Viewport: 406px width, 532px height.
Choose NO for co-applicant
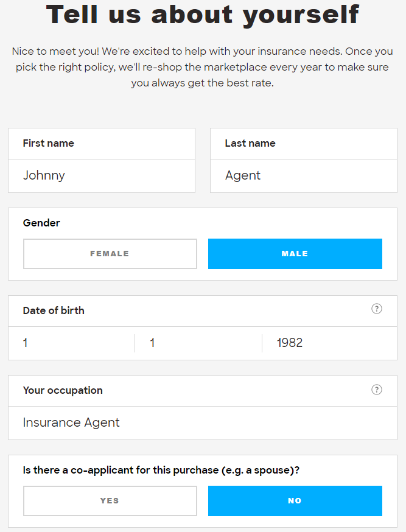[295, 501]
